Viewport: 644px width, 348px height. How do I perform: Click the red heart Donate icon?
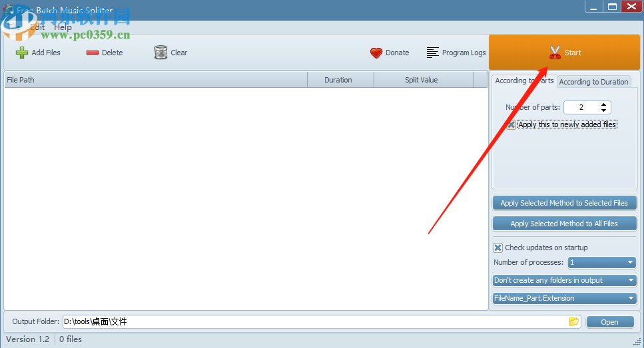pyautogui.click(x=376, y=53)
